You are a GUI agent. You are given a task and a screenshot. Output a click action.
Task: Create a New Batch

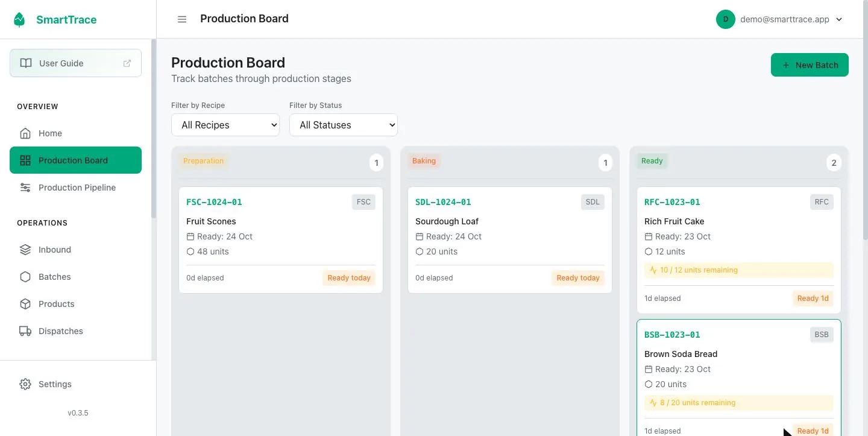(810, 65)
